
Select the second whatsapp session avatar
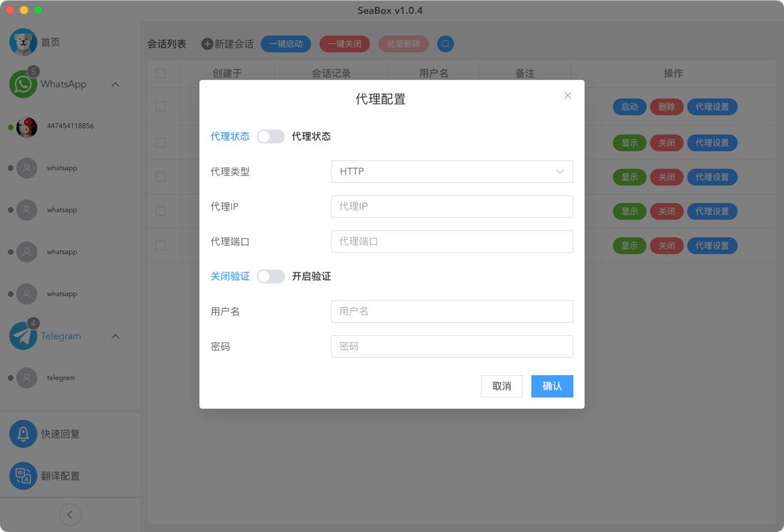click(27, 210)
